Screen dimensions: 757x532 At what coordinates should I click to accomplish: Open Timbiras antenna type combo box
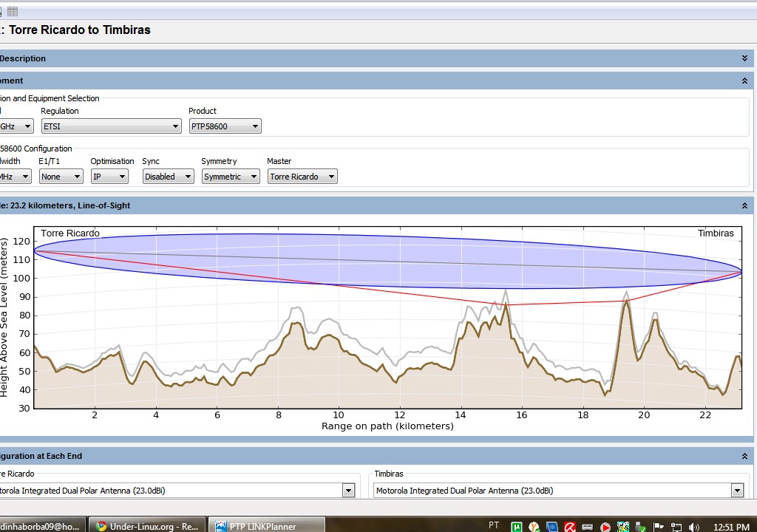[x=557, y=491]
